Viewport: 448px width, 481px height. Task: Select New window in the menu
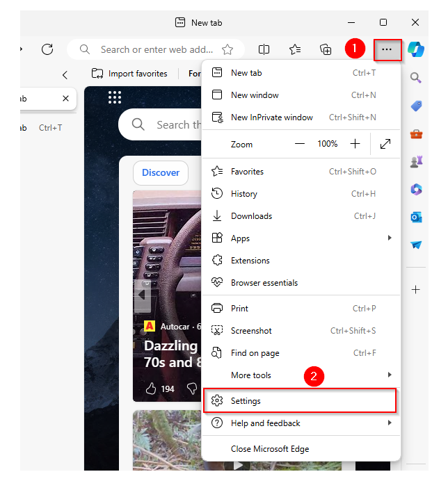[x=301, y=95]
